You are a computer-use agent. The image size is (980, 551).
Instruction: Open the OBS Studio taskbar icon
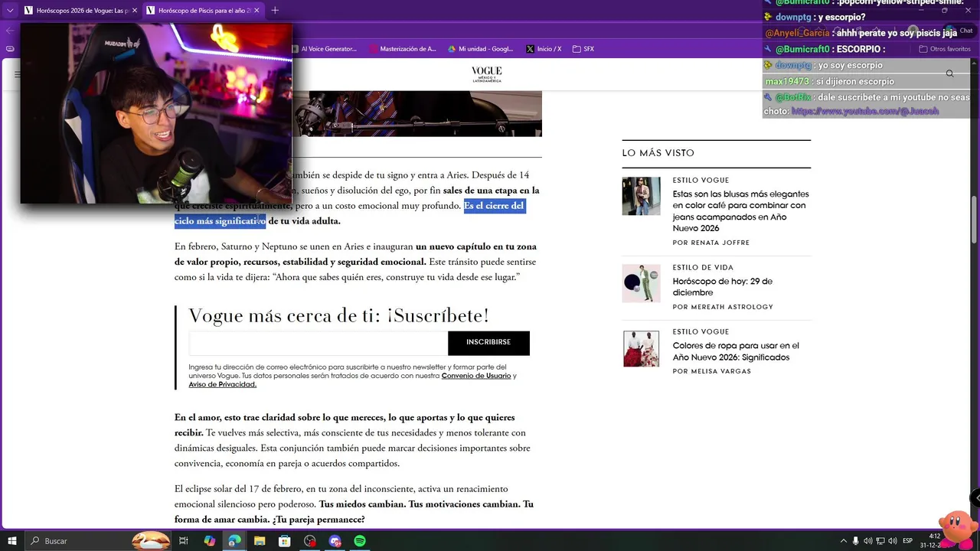tap(309, 541)
